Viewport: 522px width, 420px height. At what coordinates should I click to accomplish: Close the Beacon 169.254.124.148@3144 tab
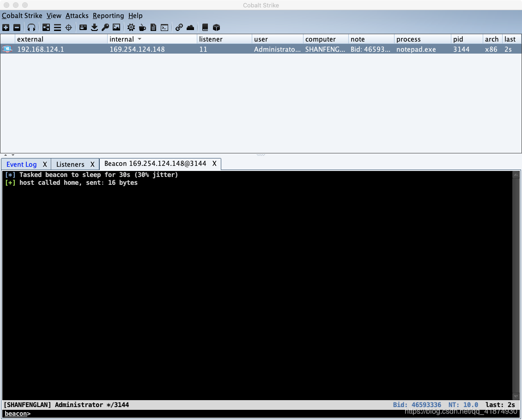(x=214, y=164)
